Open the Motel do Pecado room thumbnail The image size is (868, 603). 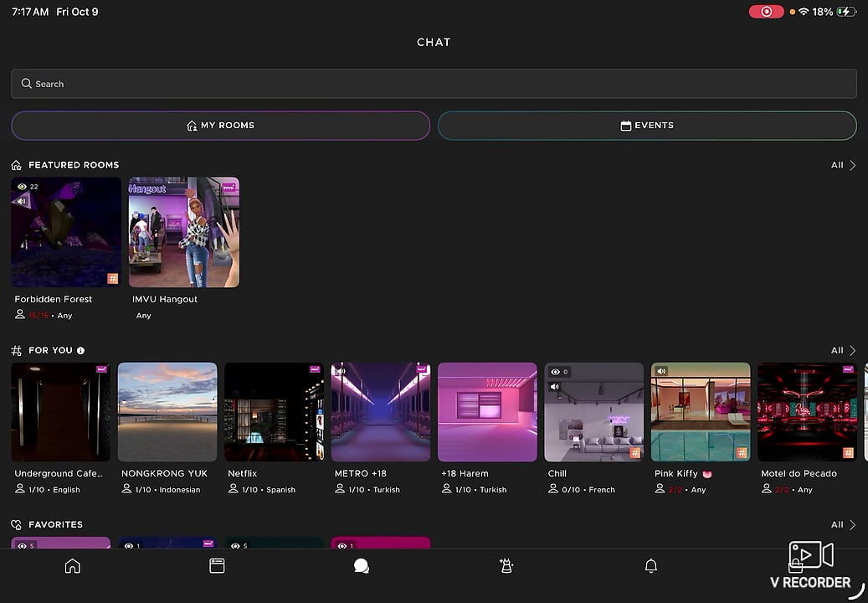click(808, 412)
